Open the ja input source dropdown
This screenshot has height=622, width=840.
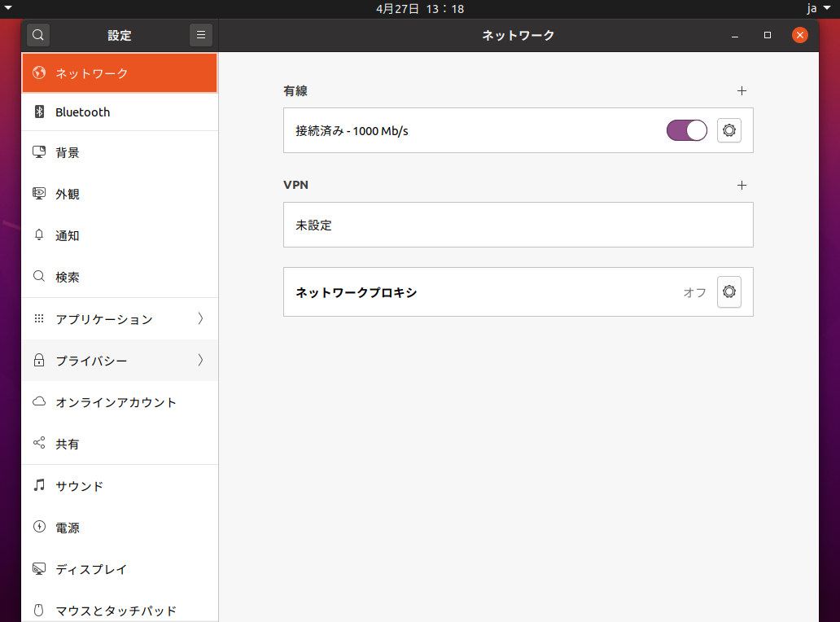click(819, 9)
